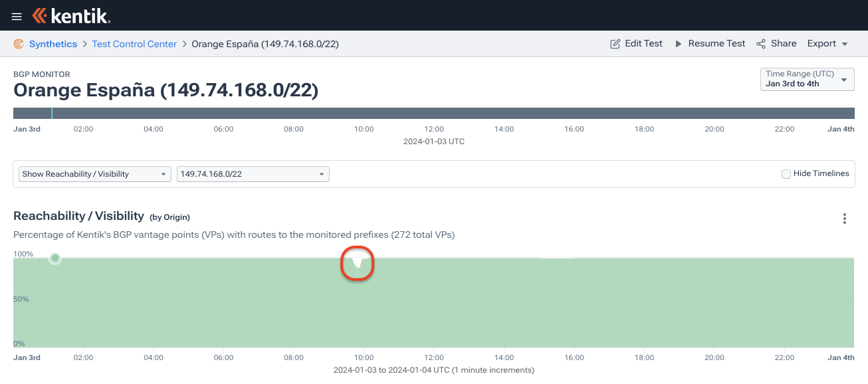Click the '100%' y-axis label
This screenshot has width=868, height=384.
point(23,254)
